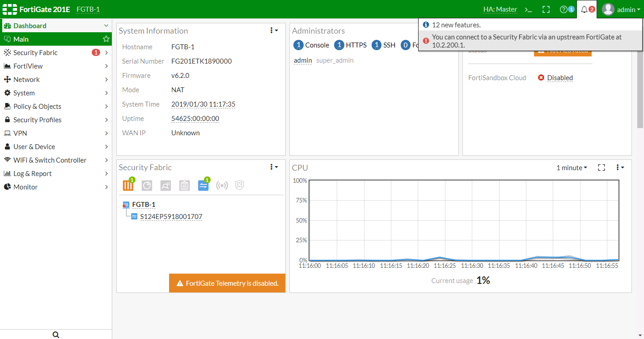Expand the Network menu in sidebar
This screenshot has width=644, height=339.
click(x=56, y=80)
